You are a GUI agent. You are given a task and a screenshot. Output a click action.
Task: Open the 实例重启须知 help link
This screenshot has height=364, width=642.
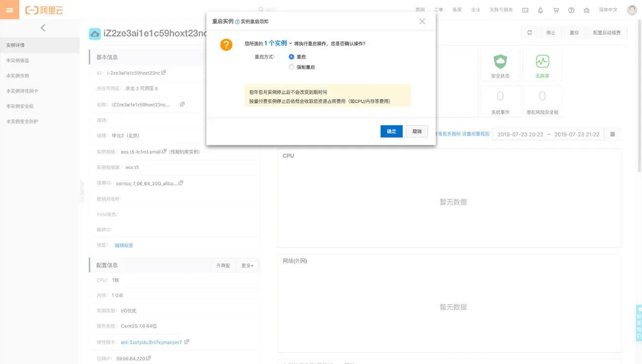252,22
